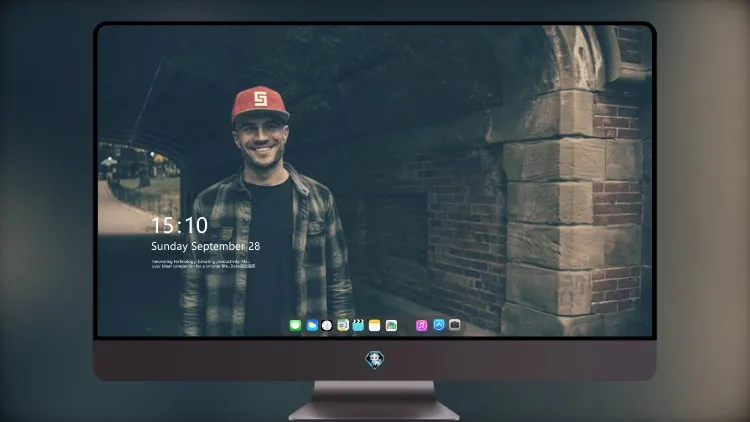The image size is (750, 422).
Task: Launch the pink iTunes music app
Action: [421, 325]
